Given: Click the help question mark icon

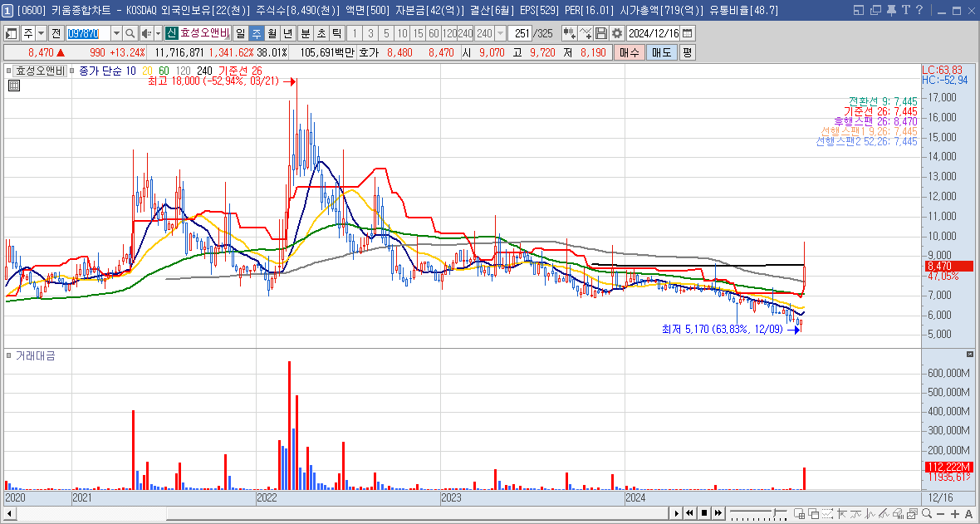Looking at the screenshot, I should tap(919, 10).
